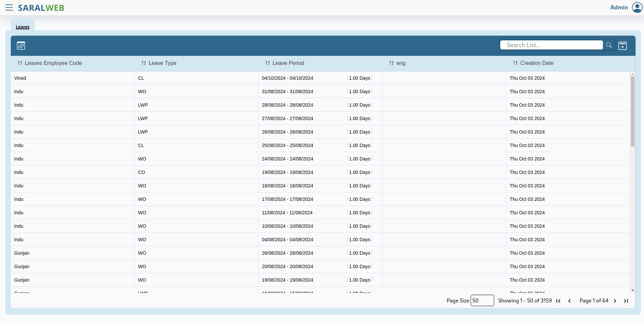Click the scrollbar down arrow
Viewport: 644px width, 323px height.
633,290
